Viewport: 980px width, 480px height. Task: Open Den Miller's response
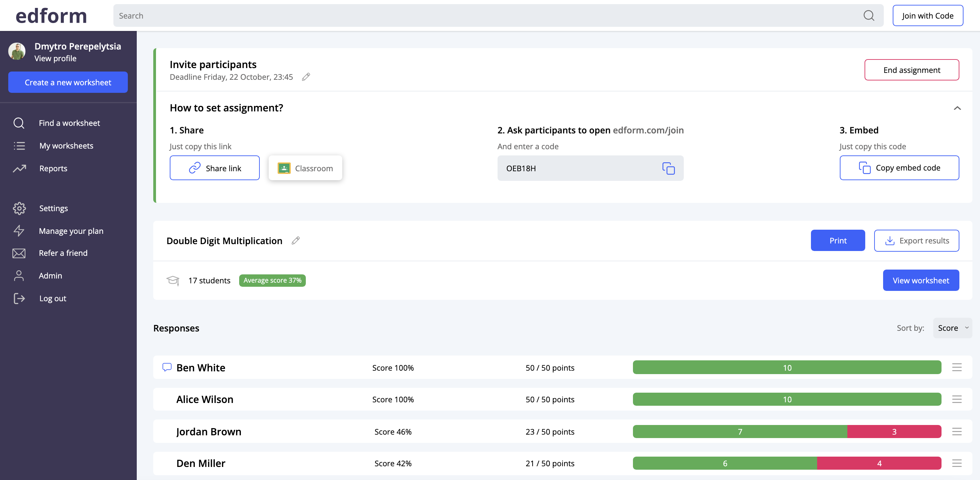pos(201,463)
